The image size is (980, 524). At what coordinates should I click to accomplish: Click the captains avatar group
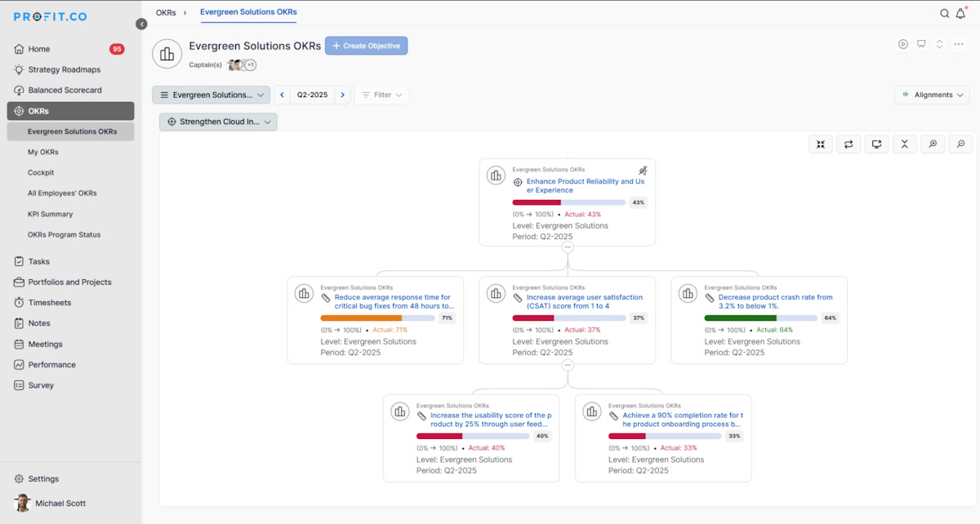click(x=242, y=65)
